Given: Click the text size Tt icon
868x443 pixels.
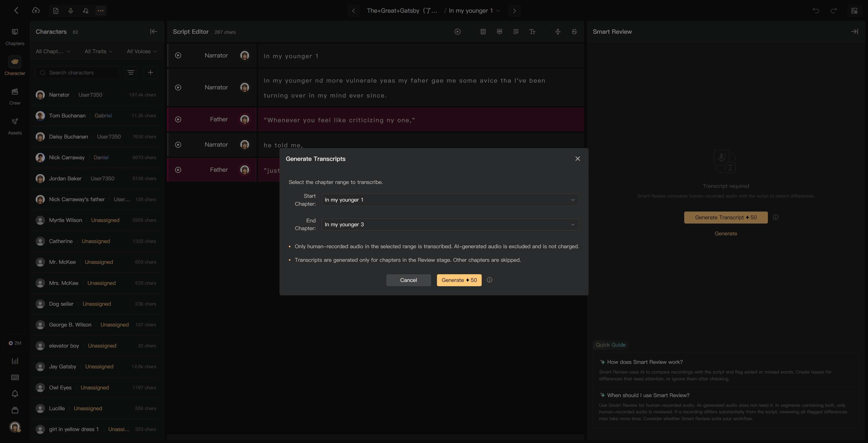Looking at the screenshot, I should [532, 31].
